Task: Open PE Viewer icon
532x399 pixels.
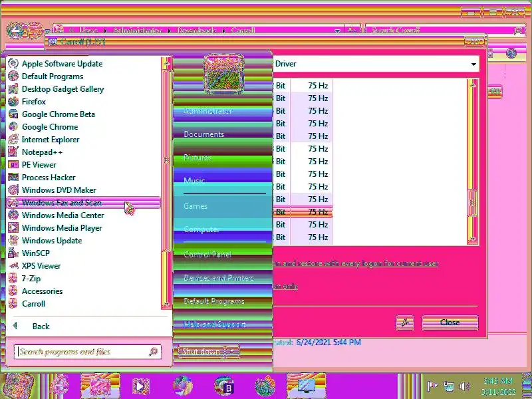Action: coord(13,164)
